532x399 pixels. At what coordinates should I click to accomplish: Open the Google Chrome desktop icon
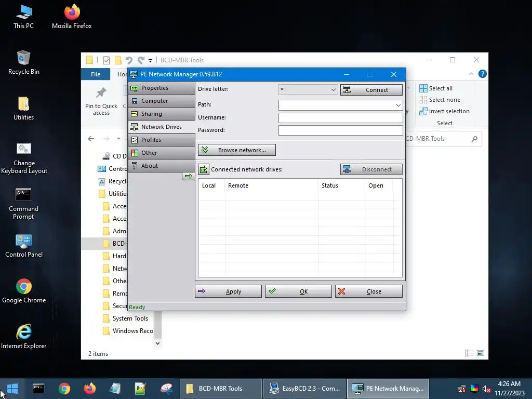(24, 291)
